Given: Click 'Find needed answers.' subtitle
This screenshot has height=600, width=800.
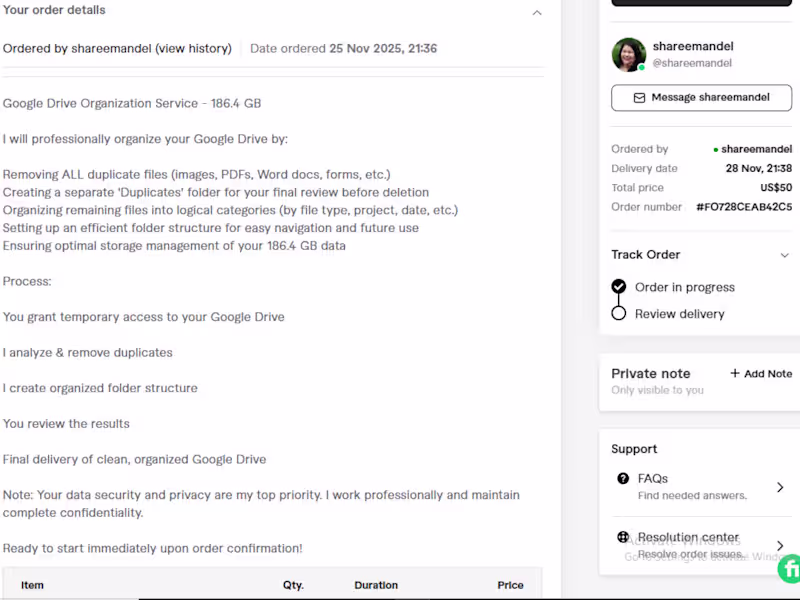Looking at the screenshot, I should point(692,495).
